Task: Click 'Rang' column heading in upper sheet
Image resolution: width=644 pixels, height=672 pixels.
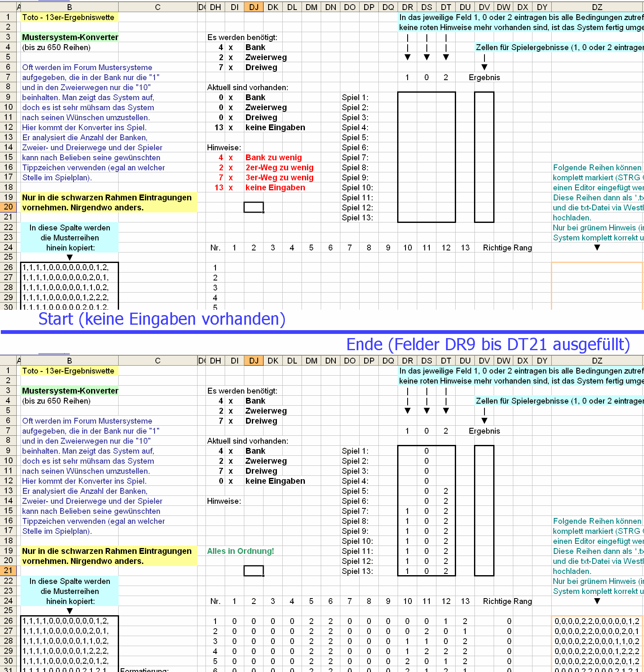Action: [523, 248]
